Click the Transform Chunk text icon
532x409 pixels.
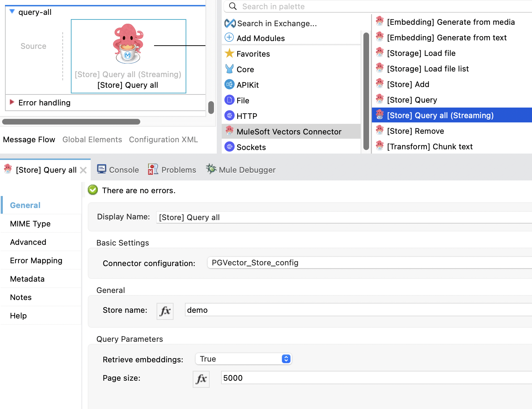pyautogui.click(x=380, y=146)
